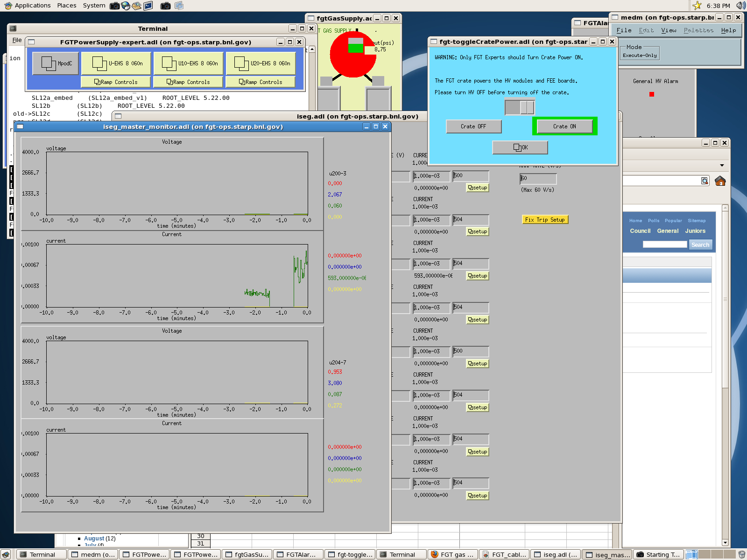Image resolution: width=747 pixels, height=560 pixels.
Task: Click Crate ON button
Action: [x=564, y=126]
